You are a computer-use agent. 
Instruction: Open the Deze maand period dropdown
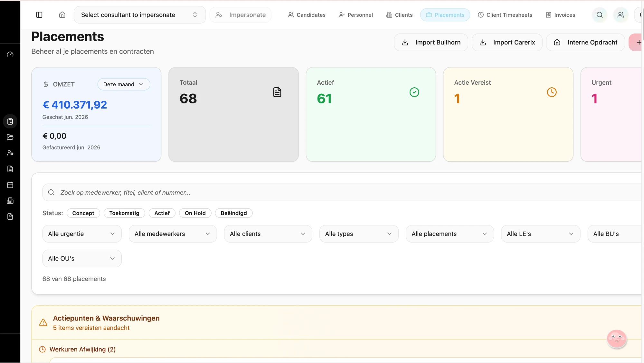[x=124, y=84]
